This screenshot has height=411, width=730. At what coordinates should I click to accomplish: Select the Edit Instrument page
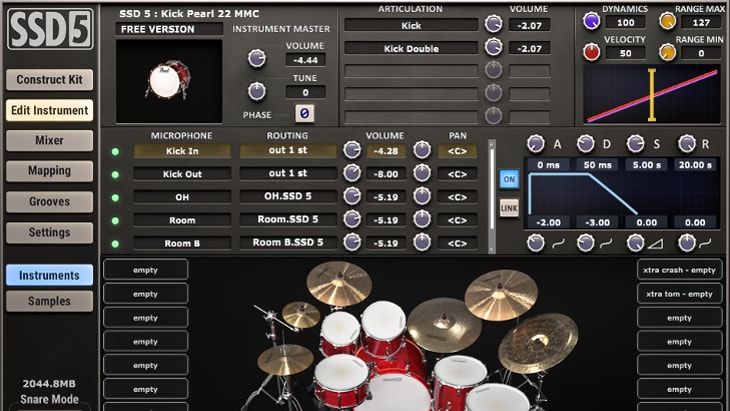[49, 110]
